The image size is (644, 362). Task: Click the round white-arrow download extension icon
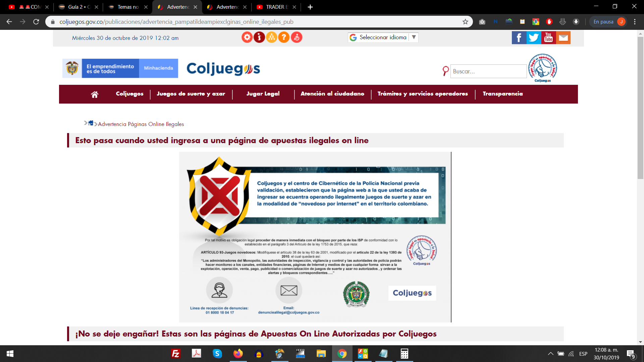tap(576, 22)
